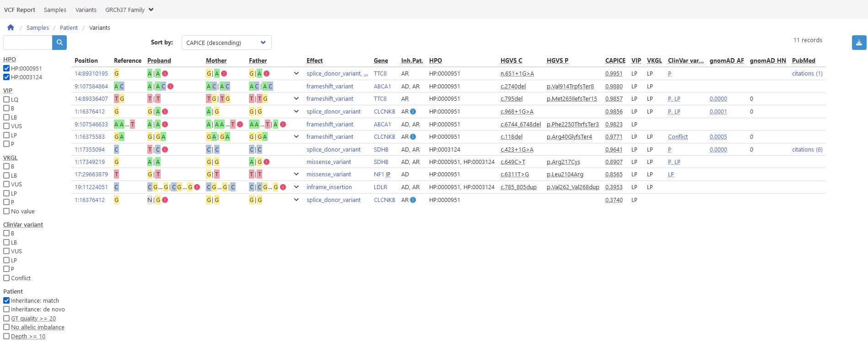Click the download report button

pyautogui.click(x=859, y=43)
